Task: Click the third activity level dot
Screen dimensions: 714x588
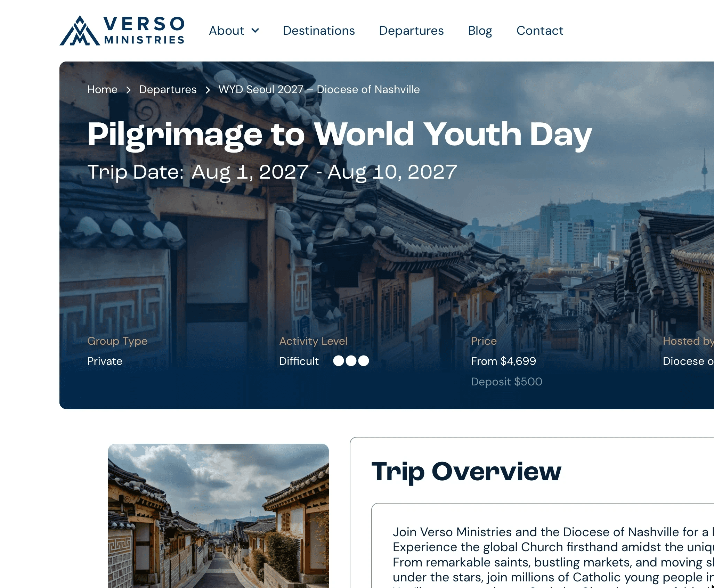Action: click(364, 361)
